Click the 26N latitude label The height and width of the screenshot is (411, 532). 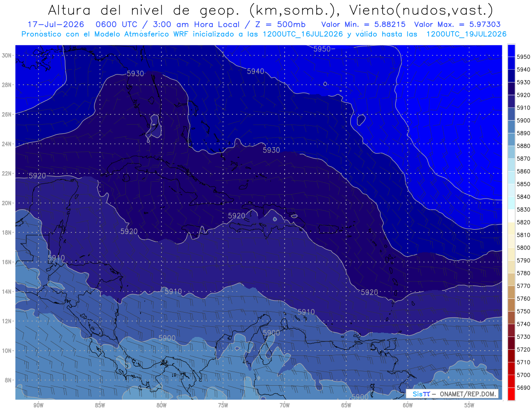click(x=7, y=114)
